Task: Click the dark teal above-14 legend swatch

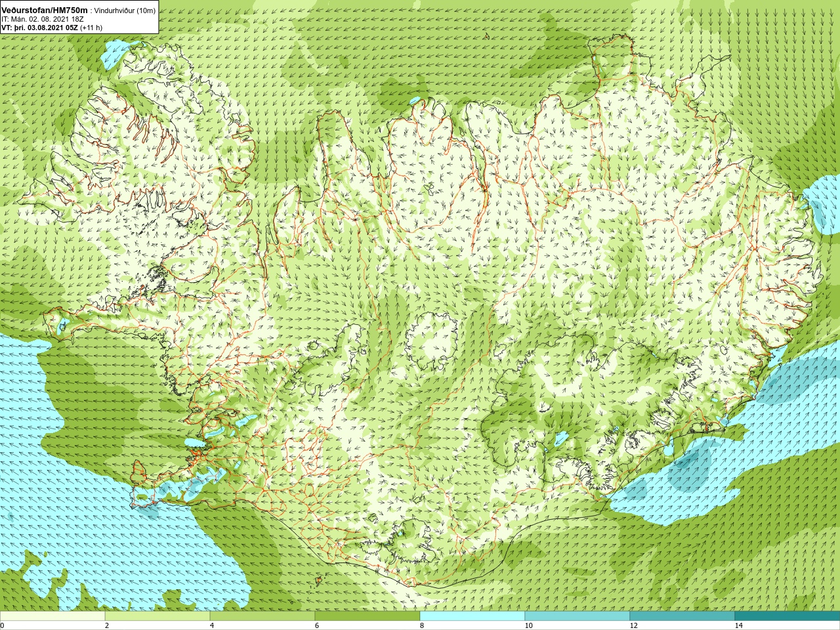Action: click(787, 616)
